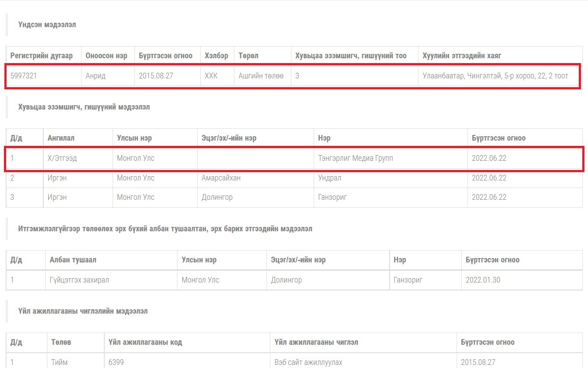Click the "Албан тушаал" column header

point(73,260)
